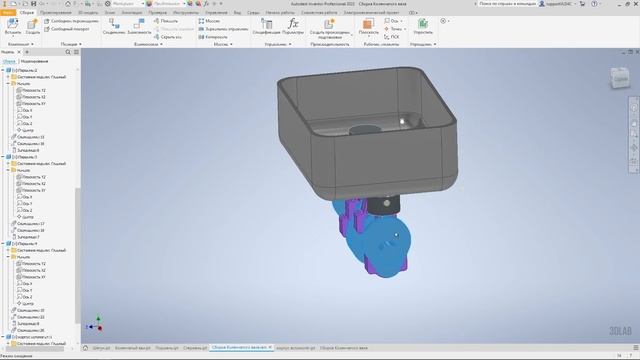The height and width of the screenshot is (360, 640).
Task: Click the Создать component icon
Action: pos(33,26)
